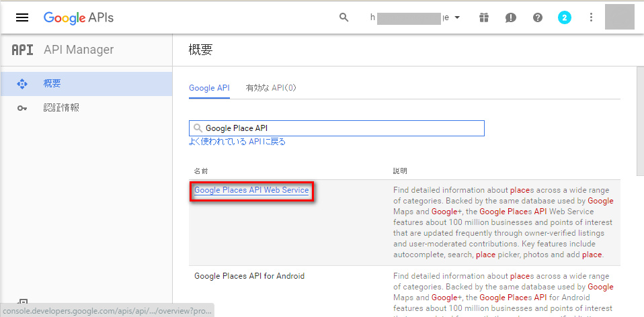Click the API search input field

tap(337, 128)
